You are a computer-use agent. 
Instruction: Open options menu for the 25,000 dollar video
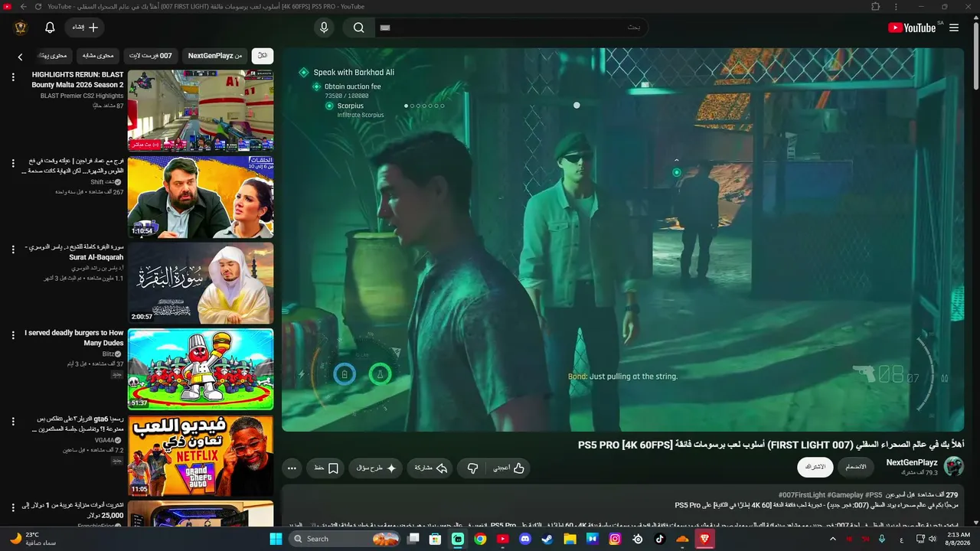12,508
